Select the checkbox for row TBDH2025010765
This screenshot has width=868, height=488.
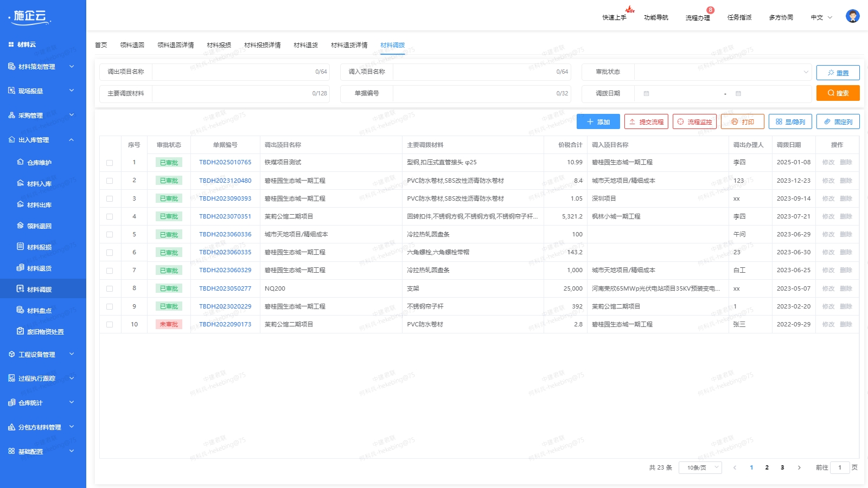110,162
